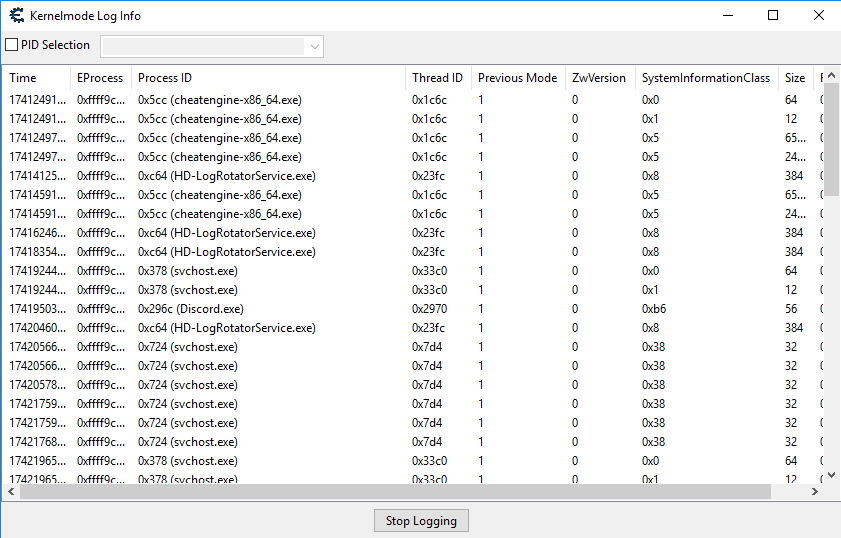
Task: Click the Stop Logging button
Action: [421, 521]
